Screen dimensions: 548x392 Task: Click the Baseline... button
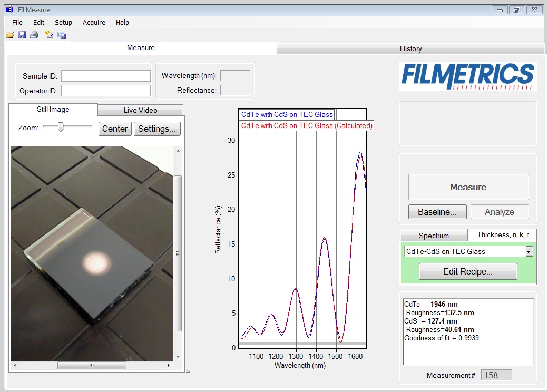pyautogui.click(x=437, y=212)
